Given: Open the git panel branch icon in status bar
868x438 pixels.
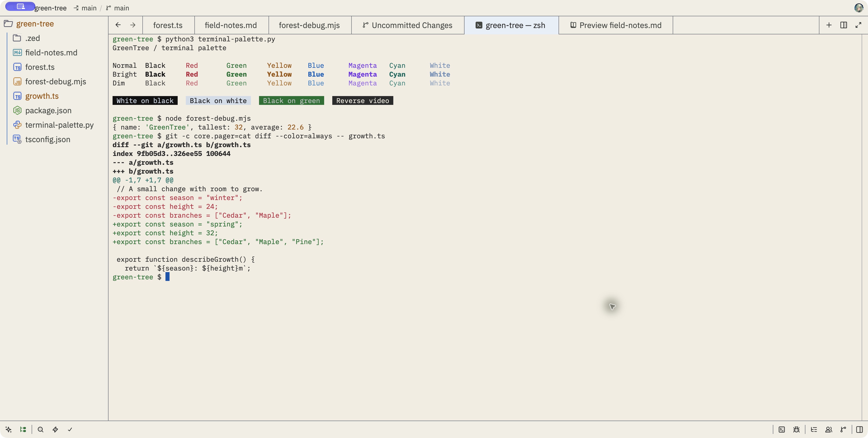Looking at the screenshot, I should pyautogui.click(x=843, y=429).
